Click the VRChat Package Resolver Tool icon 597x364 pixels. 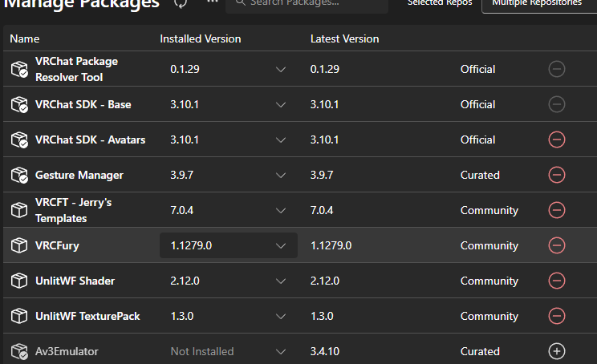[20, 70]
